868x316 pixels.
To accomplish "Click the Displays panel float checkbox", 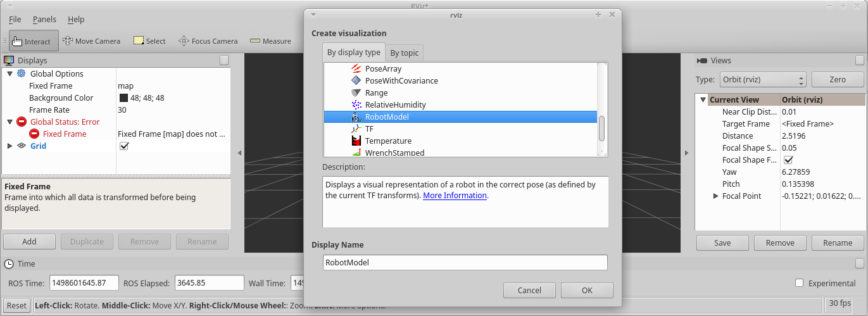I will click(x=224, y=60).
